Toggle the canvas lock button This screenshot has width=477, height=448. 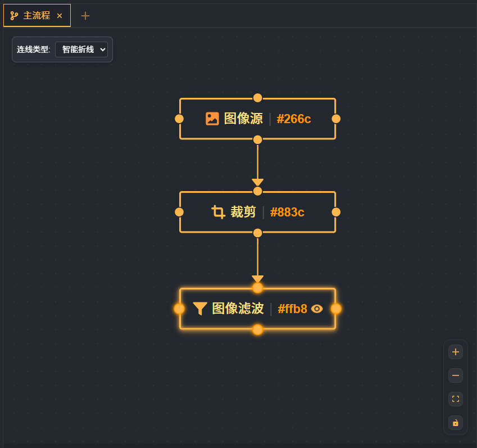[x=456, y=423]
